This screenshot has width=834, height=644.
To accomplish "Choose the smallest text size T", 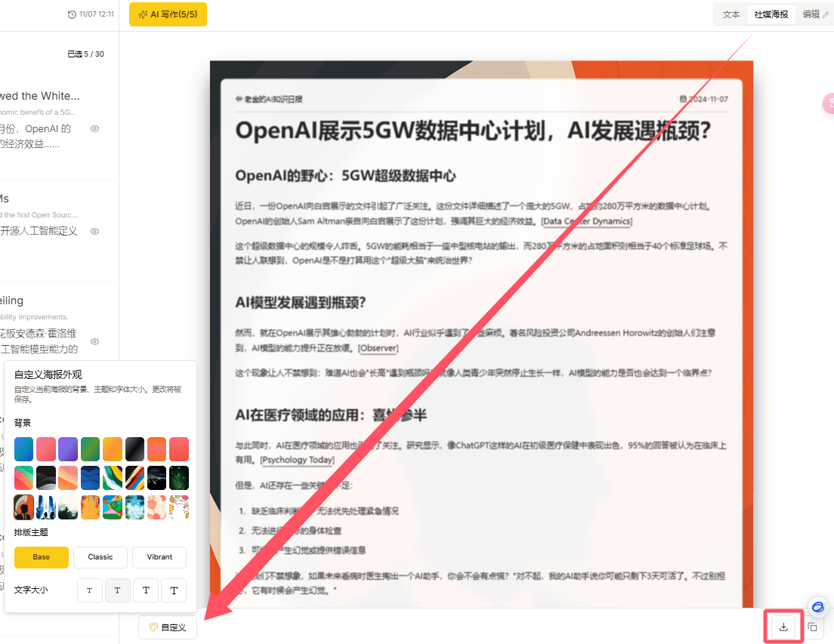I will coord(89,590).
